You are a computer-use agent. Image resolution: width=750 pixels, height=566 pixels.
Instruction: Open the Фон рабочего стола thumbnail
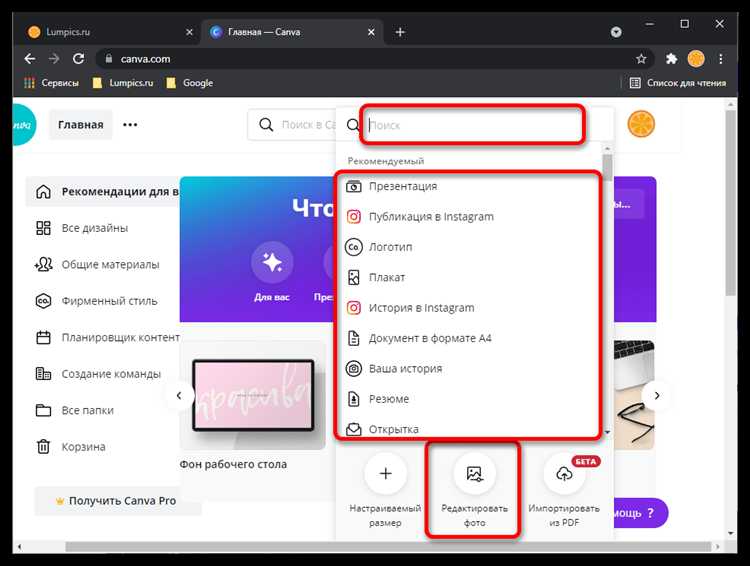pos(253,396)
